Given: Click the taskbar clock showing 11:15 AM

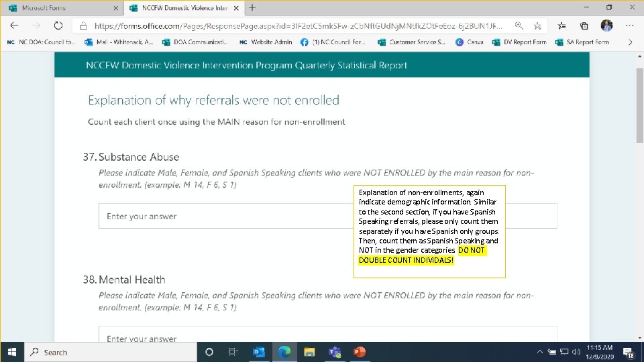Looking at the screenshot, I should coord(600,352).
